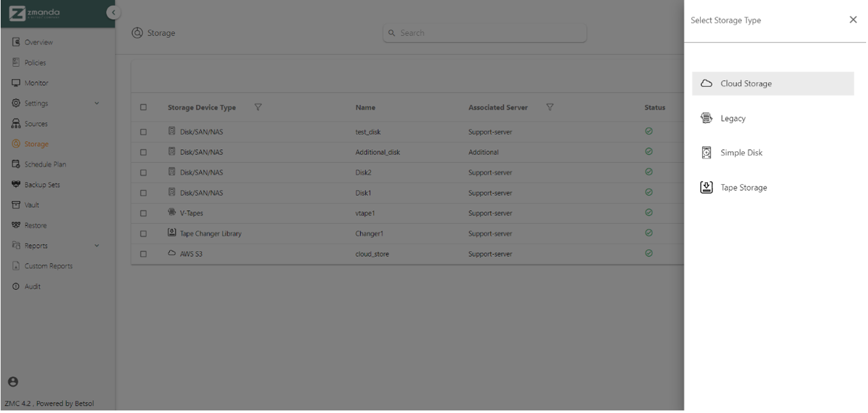Click the Monitor screen icon
The height and width of the screenshot is (413, 868).
(x=15, y=83)
